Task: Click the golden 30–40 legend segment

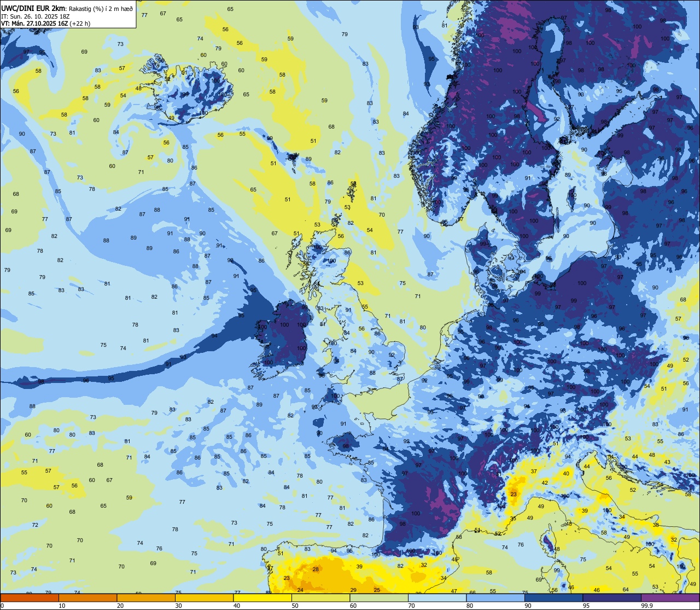Action: tap(204, 597)
